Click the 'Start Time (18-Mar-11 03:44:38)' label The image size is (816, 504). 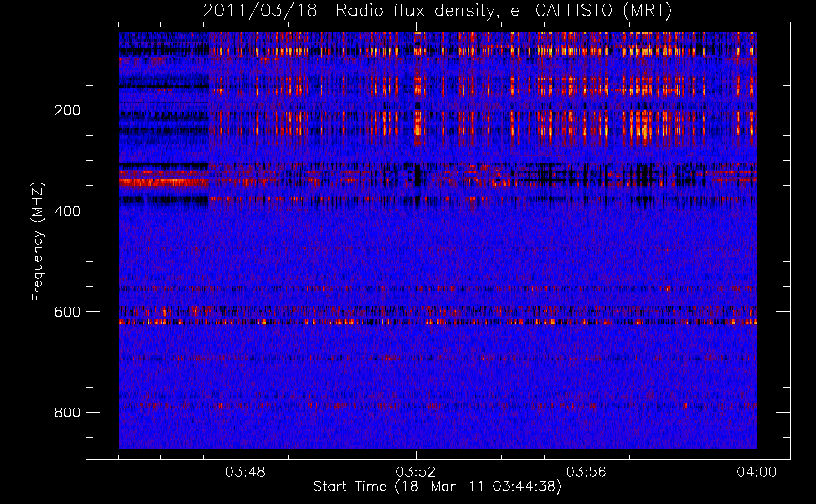437,487
